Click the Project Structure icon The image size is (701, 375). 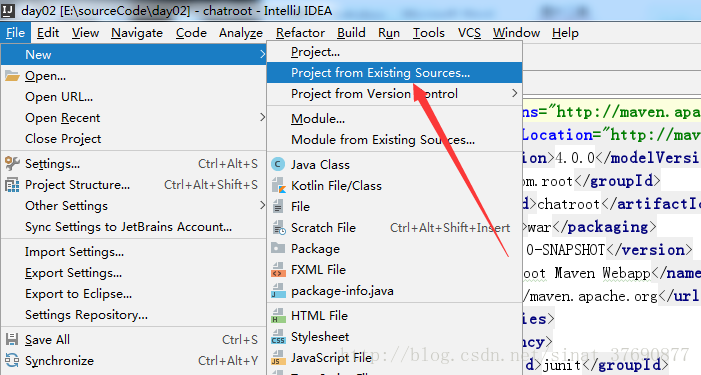coord(12,185)
